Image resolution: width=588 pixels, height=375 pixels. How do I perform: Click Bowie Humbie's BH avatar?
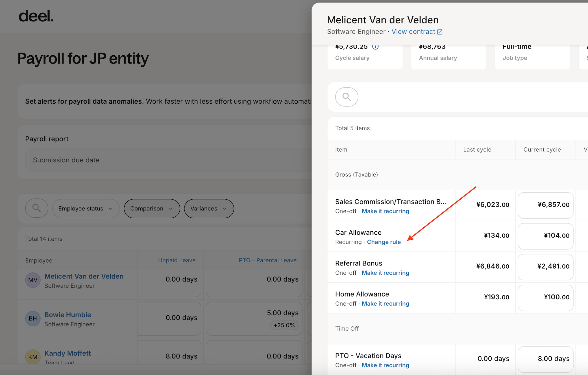(33, 319)
